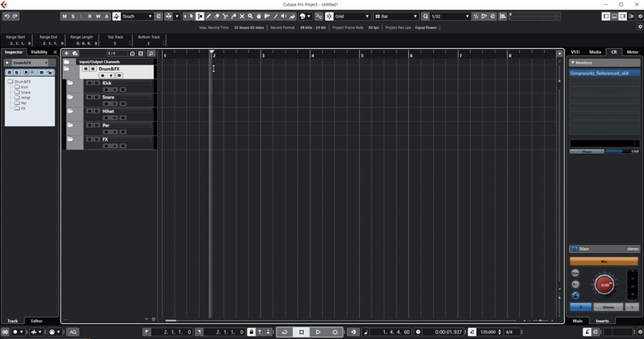644x339 pixels.
Task: Click the Redo arrow icon
Action: 15,16
